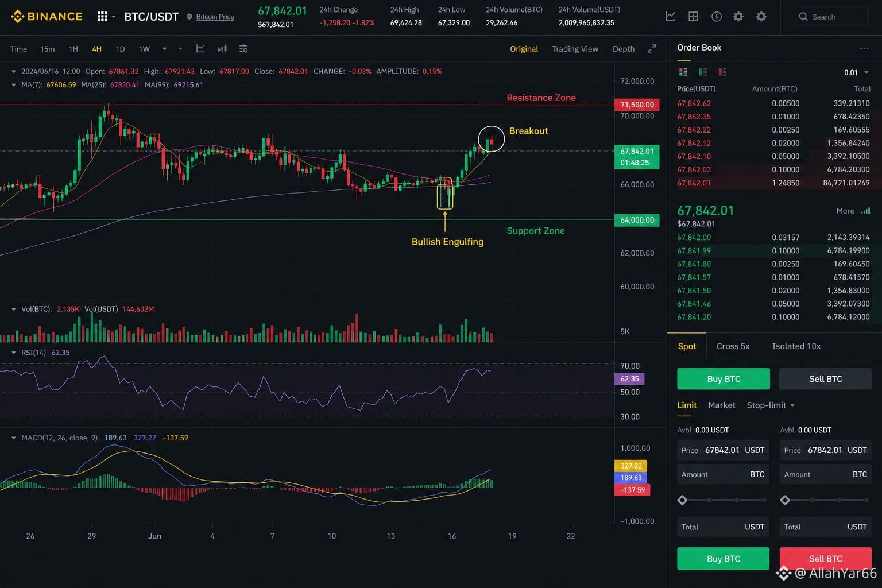Image resolution: width=882 pixels, height=588 pixels.
Task: Open the Stop-limit order type dropdown
Action: point(771,405)
